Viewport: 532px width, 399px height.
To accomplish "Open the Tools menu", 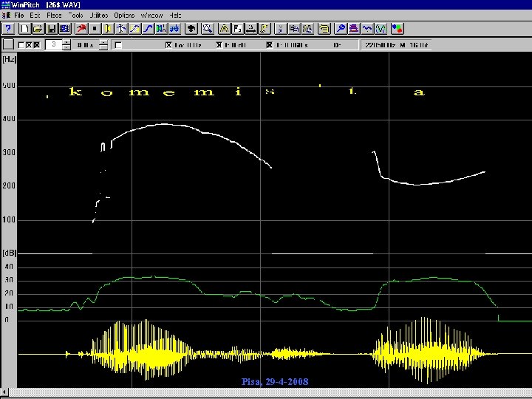I will click(75, 16).
